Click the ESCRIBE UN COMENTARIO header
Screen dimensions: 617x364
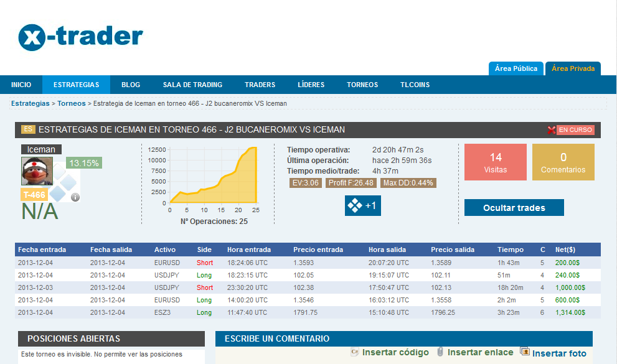(x=403, y=338)
